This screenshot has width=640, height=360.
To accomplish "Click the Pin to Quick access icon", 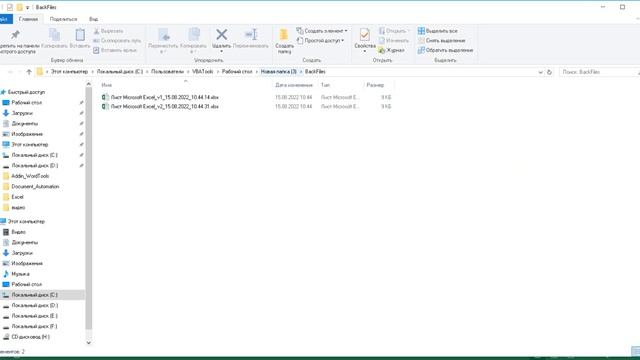I will (16, 35).
